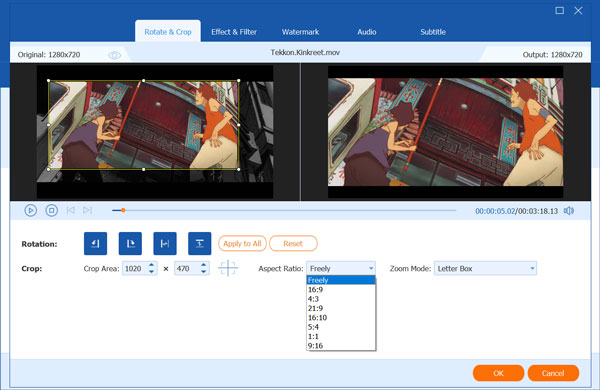Open the Watermark tab
The image size is (600, 390).
300,32
